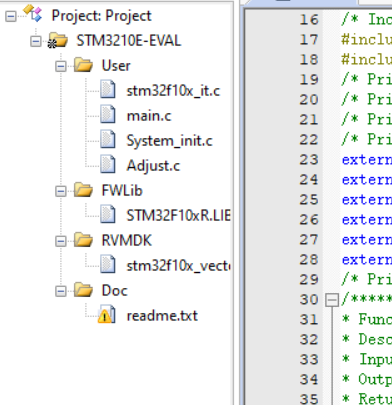Click the RVMDK group folder icon

[83, 240]
